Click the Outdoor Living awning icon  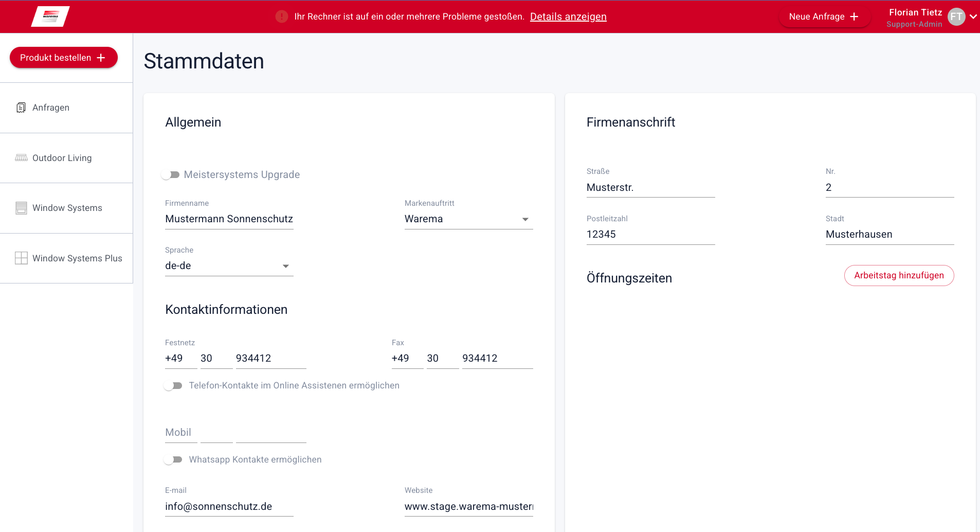(21, 158)
